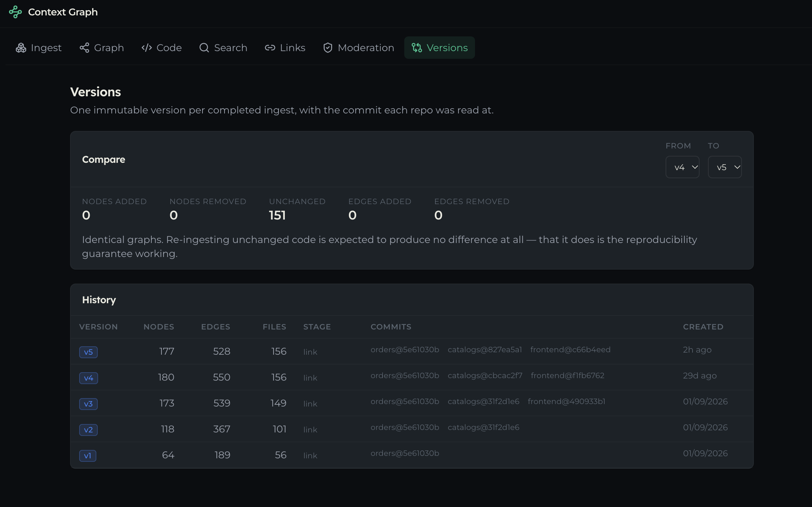Image resolution: width=812 pixels, height=507 pixels.
Task: Select the v3 version badge
Action: coord(88,404)
